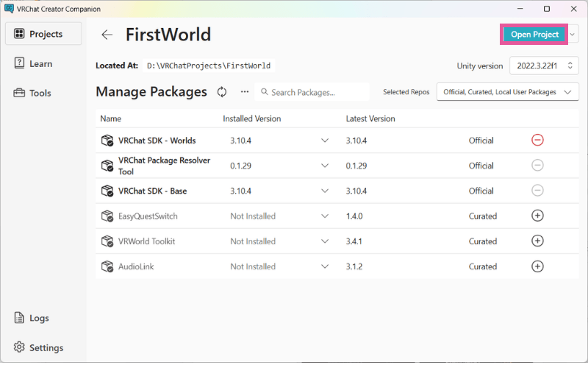Select the EasyQuestSwitch name
This screenshot has height=368, width=588.
click(148, 216)
